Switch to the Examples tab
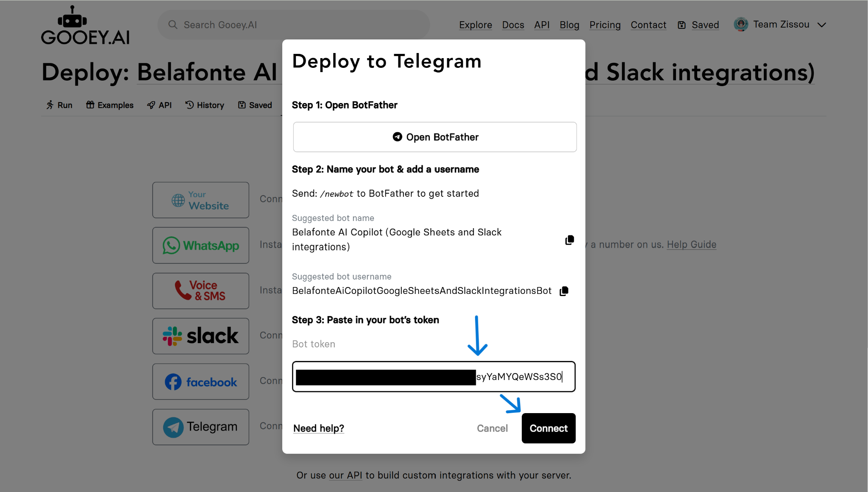 coord(110,105)
